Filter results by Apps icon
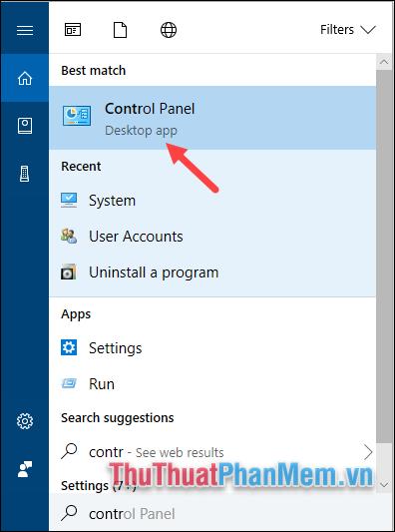 73,30
